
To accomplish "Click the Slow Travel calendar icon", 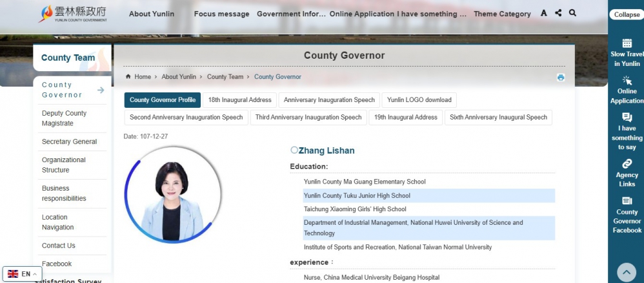I will click(x=627, y=43).
